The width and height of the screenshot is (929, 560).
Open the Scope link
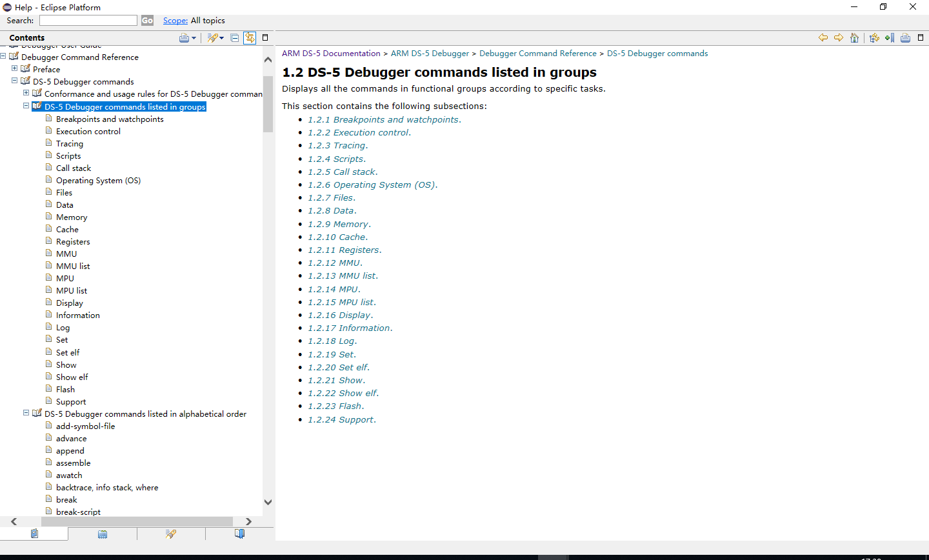tap(175, 21)
